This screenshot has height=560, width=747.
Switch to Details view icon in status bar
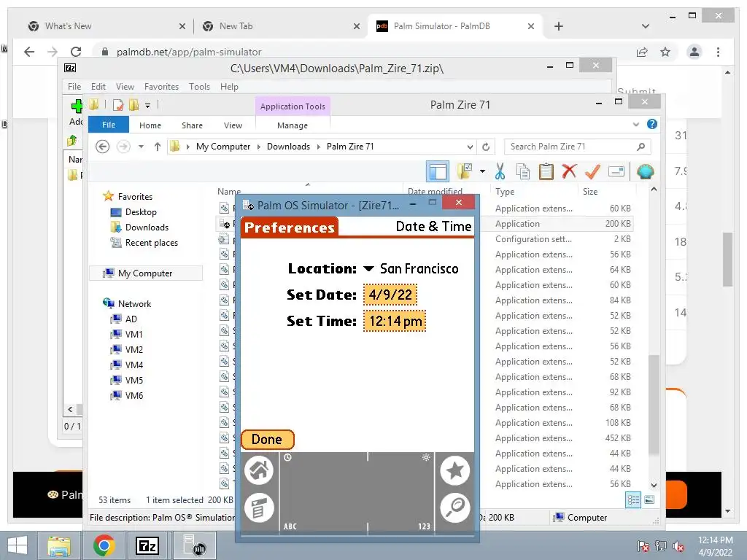coord(633,499)
